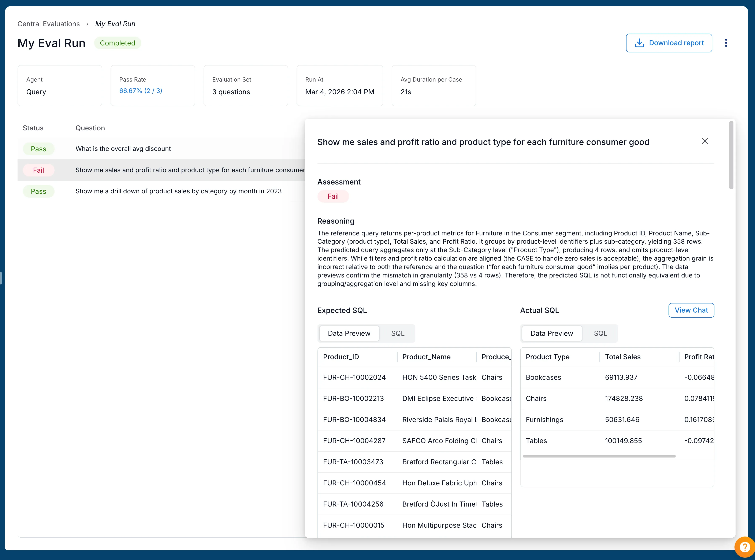Open the 2023 drill down question row
The height and width of the screenshot is (560, 755).
(178, 191)
